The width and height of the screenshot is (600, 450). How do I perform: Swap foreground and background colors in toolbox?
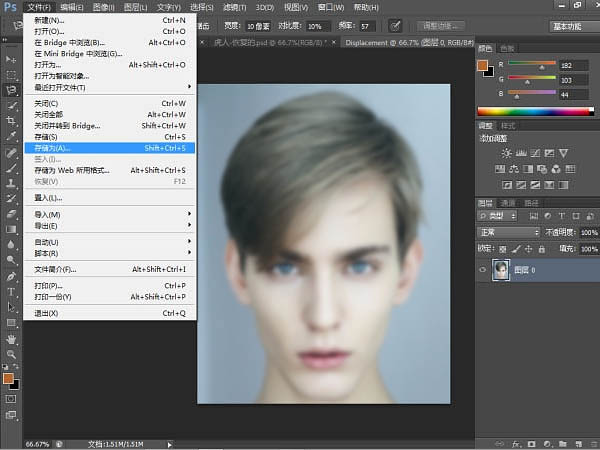tap(16, 367)
